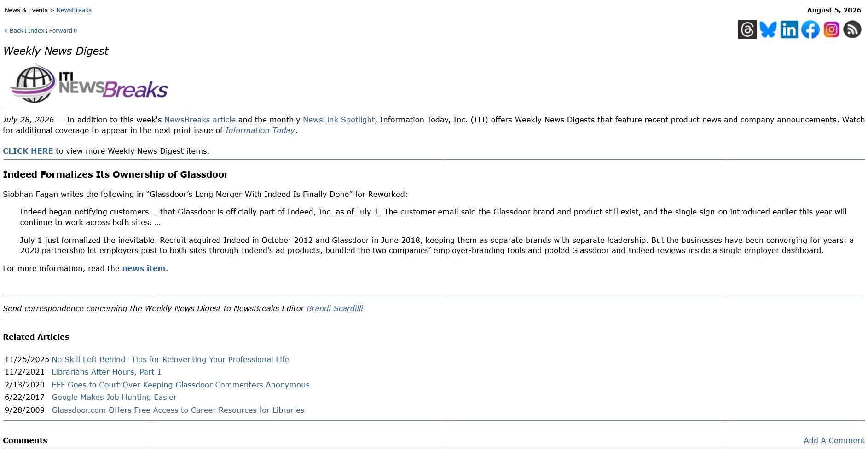Open the Instagram icon link
Image resolution: width=868 pixels, height=456 pixels.
832,29
